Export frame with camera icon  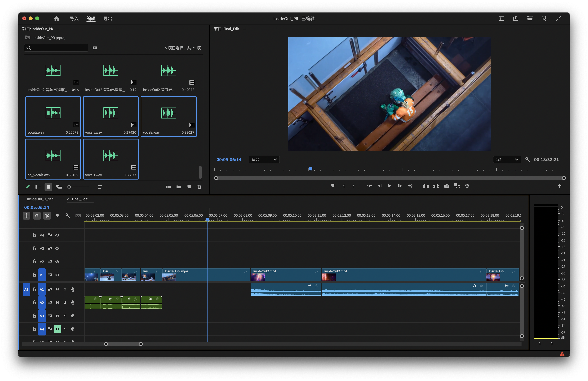coord(446,186)
